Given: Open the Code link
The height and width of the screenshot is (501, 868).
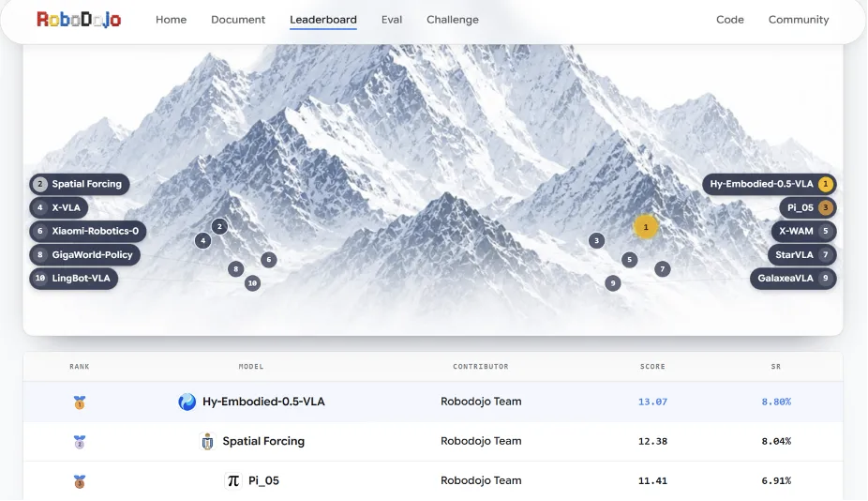Looking at the screenshot, I should coord(729,20).
